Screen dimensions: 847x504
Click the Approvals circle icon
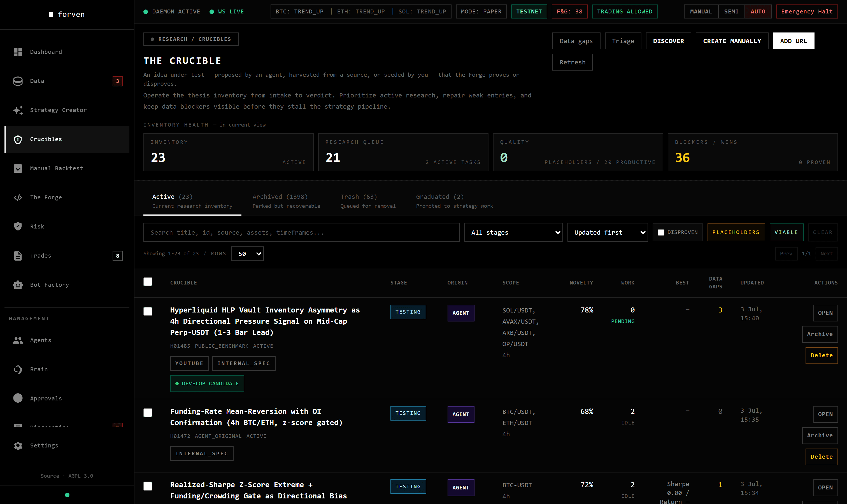(x=18, y=398)
